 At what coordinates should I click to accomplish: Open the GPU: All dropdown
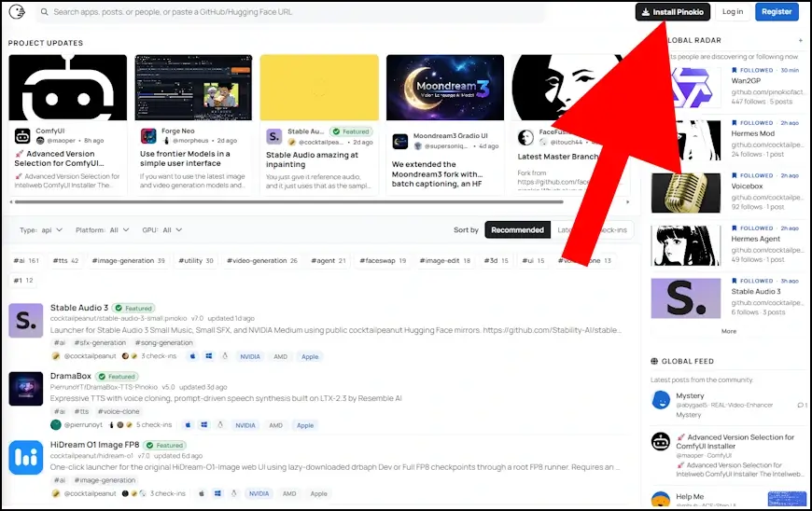tap(162, 230)
